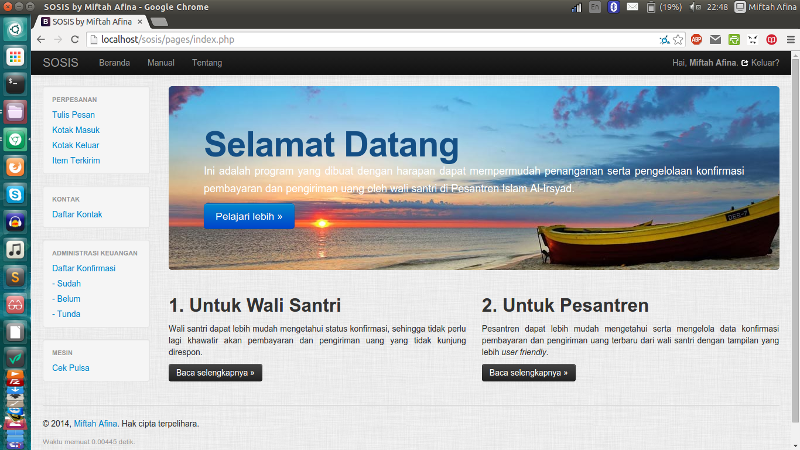Bookmark this page with the star icon

[678, 39]
